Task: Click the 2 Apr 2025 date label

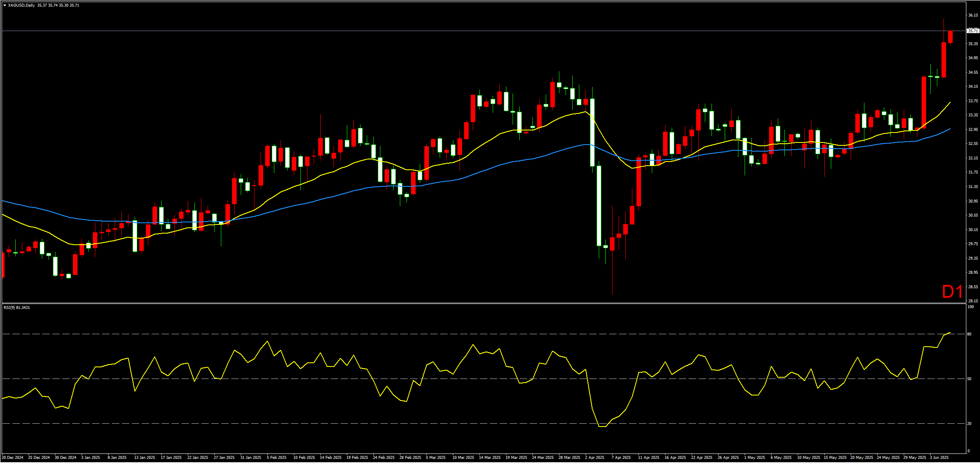Action: pyautogui.click(x=595, y=458)
